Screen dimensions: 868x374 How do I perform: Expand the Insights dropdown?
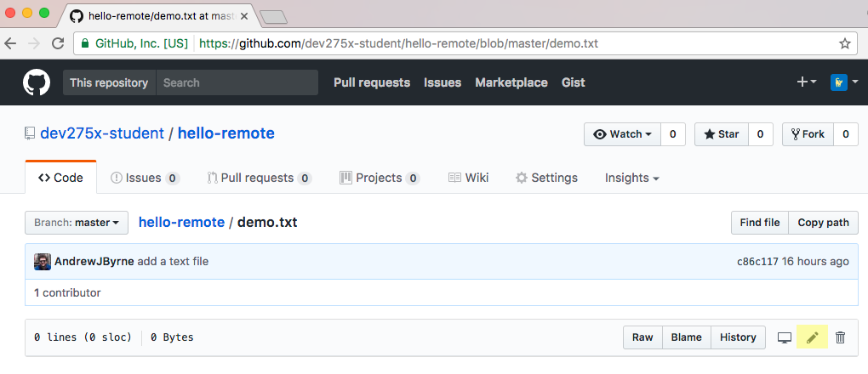[x=631, y=178]
